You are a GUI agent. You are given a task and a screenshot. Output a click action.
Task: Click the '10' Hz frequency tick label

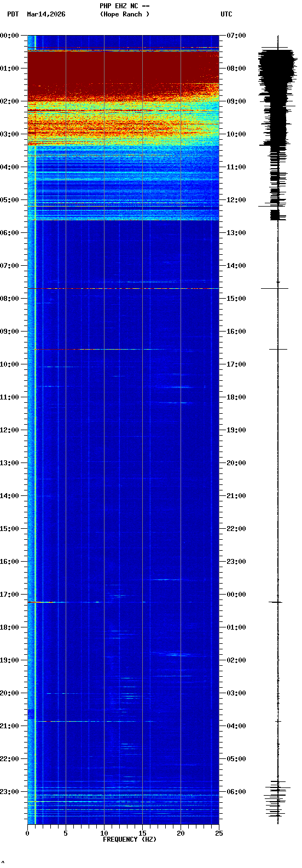[x=104, y=833]
